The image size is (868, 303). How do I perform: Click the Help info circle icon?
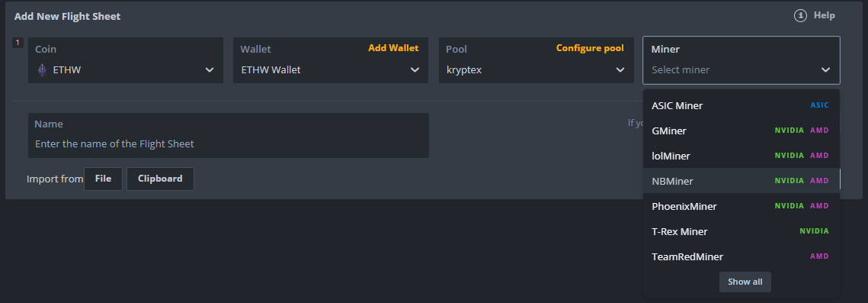pyautogui.click(x=800, y=15)
